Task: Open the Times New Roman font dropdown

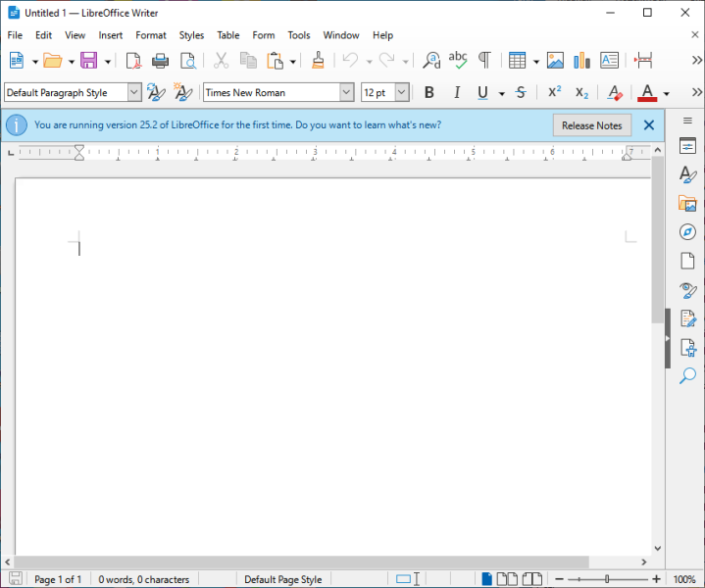Action: pyautogui.click(x=346, y=93)
